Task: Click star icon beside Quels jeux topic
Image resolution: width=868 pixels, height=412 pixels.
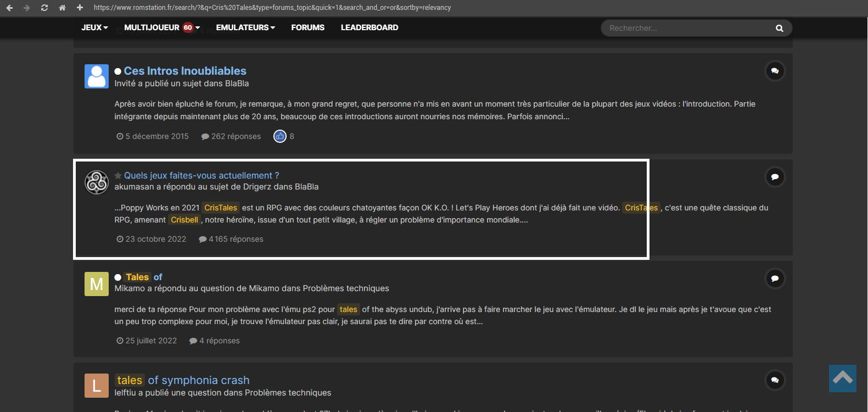Action: [x=118, y=176]
